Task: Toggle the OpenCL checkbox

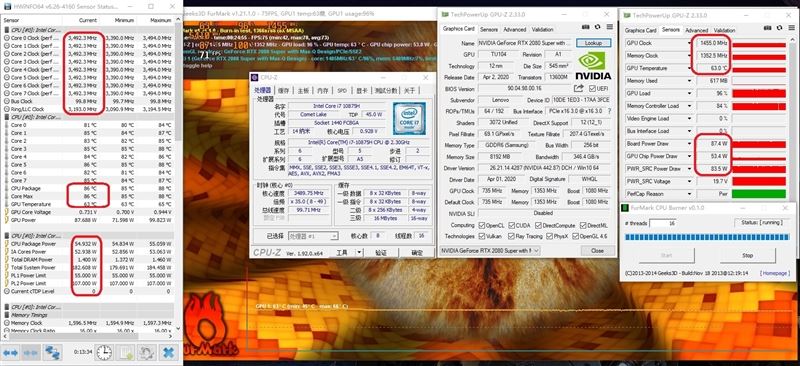Action: [x=482, y=225]
